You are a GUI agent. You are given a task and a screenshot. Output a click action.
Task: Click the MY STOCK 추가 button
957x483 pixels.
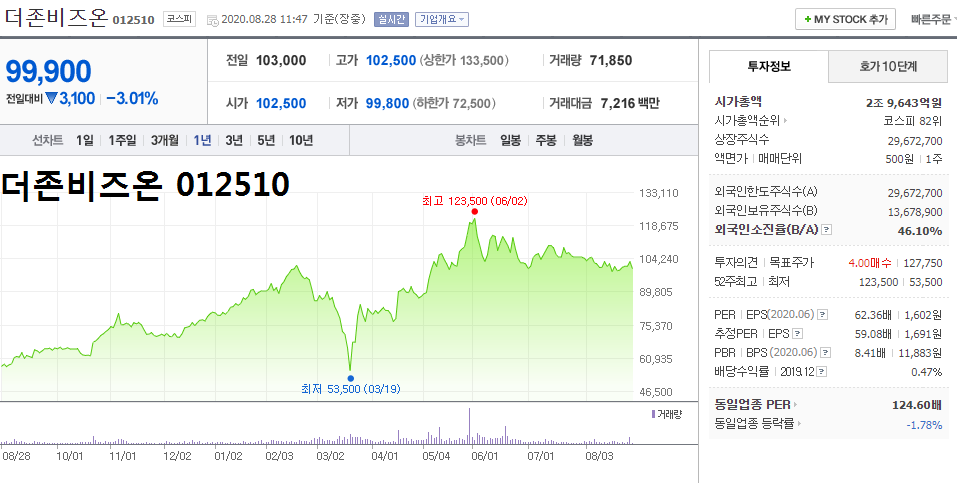(x=845, y=20)
